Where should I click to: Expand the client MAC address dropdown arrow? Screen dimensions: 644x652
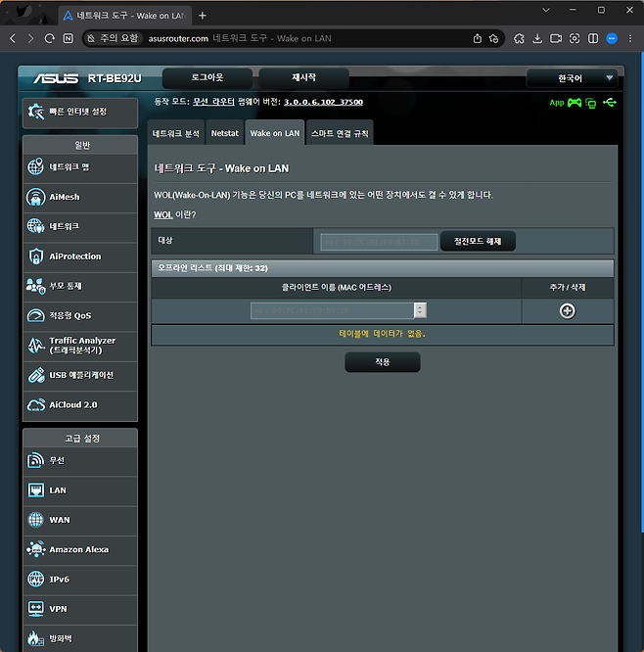tap(420, 310)
